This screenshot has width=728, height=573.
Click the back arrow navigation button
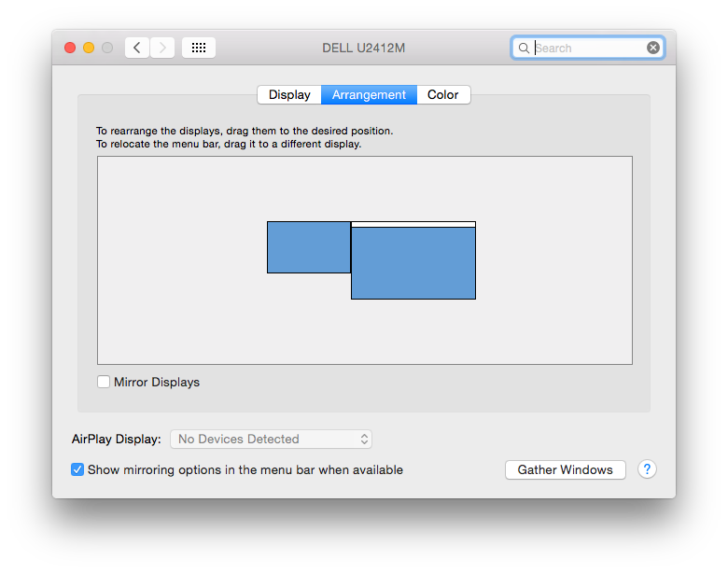[x=137, y=48]
